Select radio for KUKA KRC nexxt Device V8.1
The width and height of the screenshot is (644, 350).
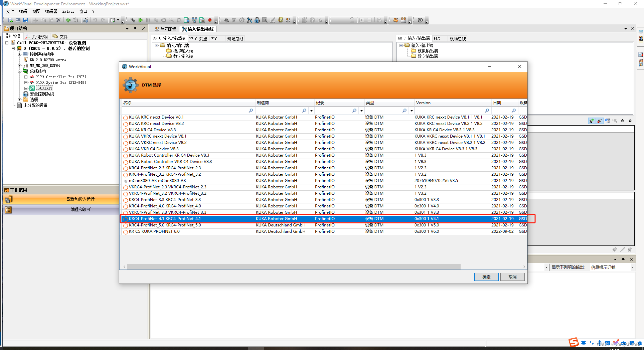[x=126, y=118]
